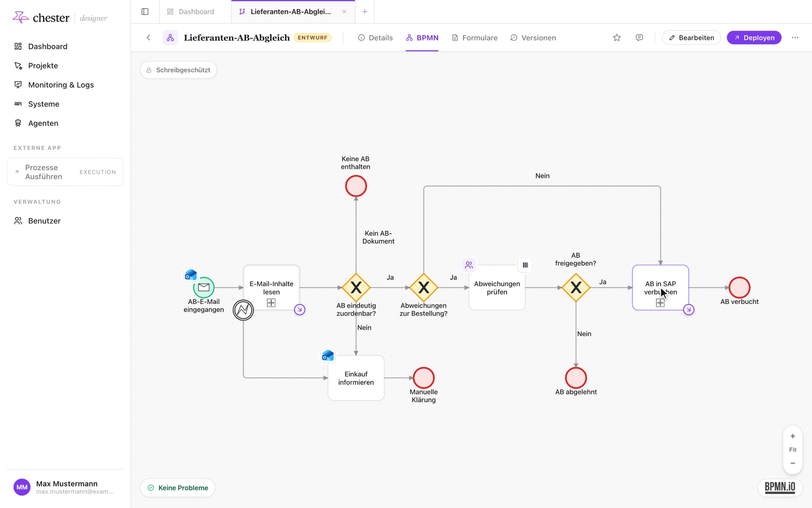
Task: Click the Outlook icon on Einkauf informieren
Action: [328, 355]
